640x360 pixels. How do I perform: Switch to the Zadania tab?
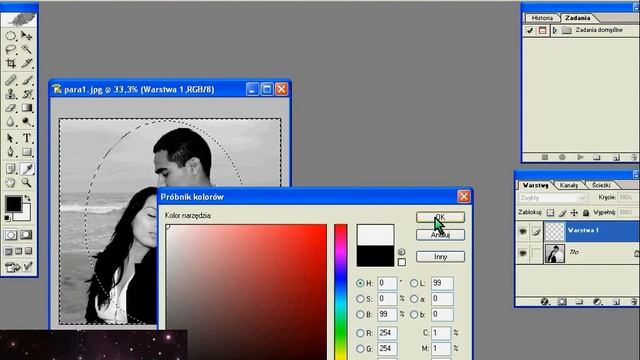(578, 18)
